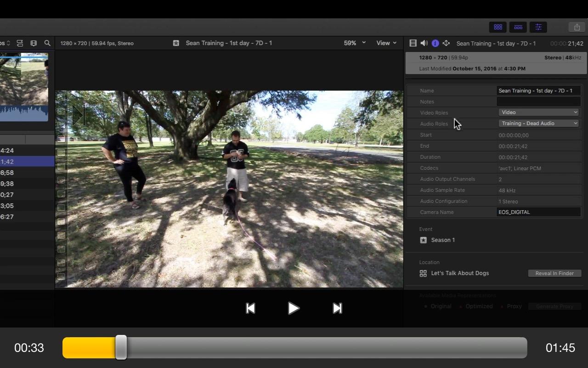588x368 pixels.
Task: Expand the Video Roles dropdown
Action: click(x=538, y=112)
